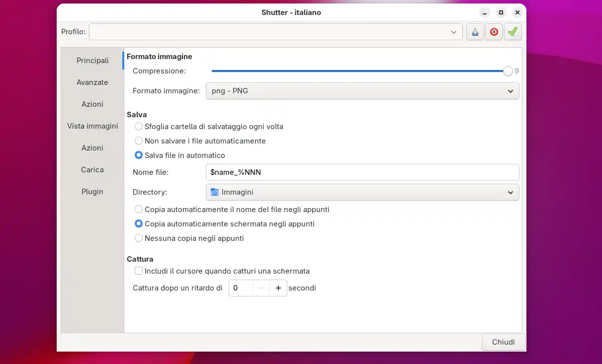
Task: Click the 'Compressione:' label
Action: tap(159, 71)
